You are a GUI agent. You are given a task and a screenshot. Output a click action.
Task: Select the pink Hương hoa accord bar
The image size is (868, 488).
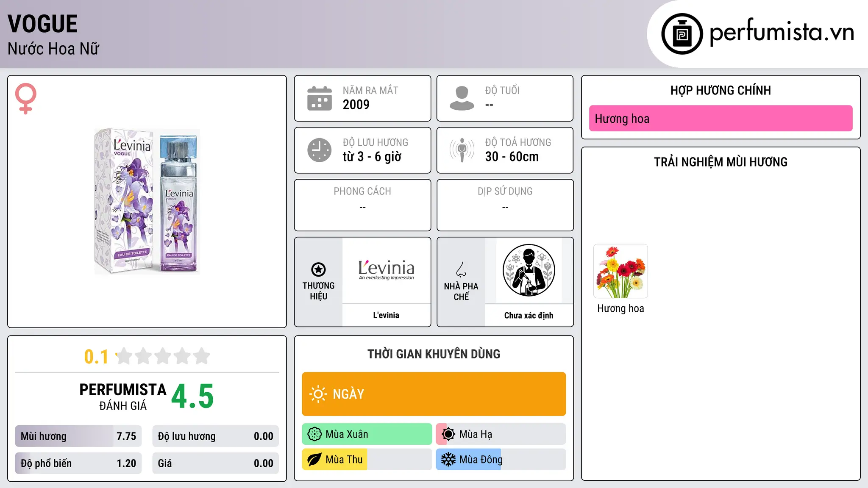721,119
